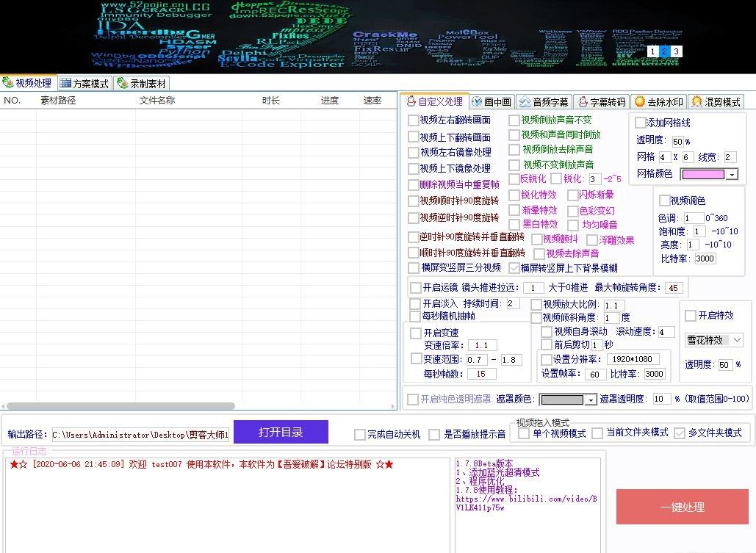Viewport: 756px width, 553px height.
Task: Click the 色调 value field
Action: [694, 218]
